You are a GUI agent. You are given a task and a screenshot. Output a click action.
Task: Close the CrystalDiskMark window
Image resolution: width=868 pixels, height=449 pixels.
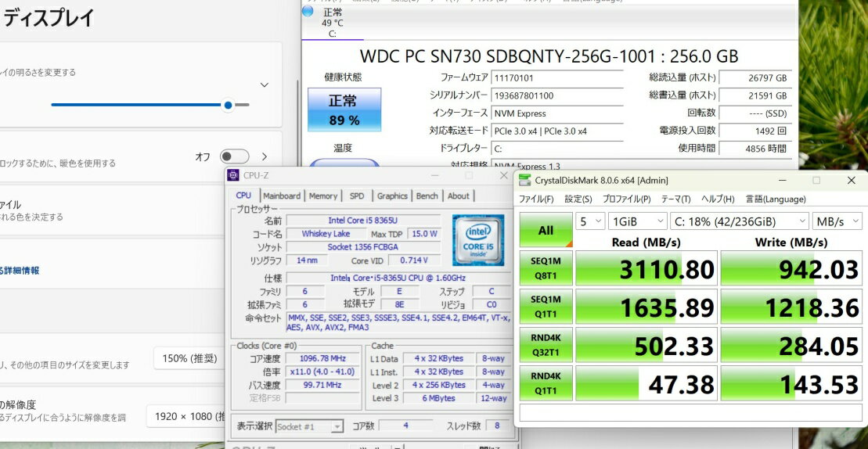point(851,180)
